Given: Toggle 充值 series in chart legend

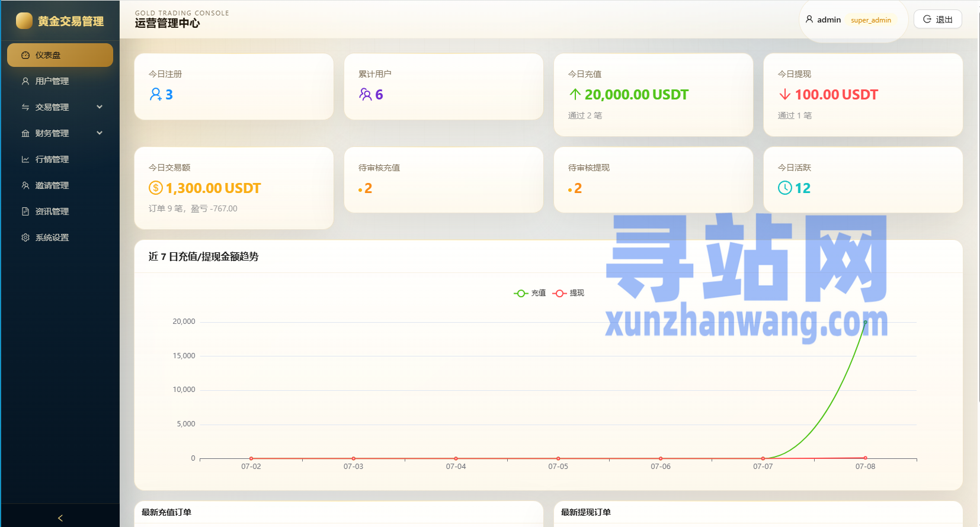Looking at the screenshot, I should coord(530,293).
